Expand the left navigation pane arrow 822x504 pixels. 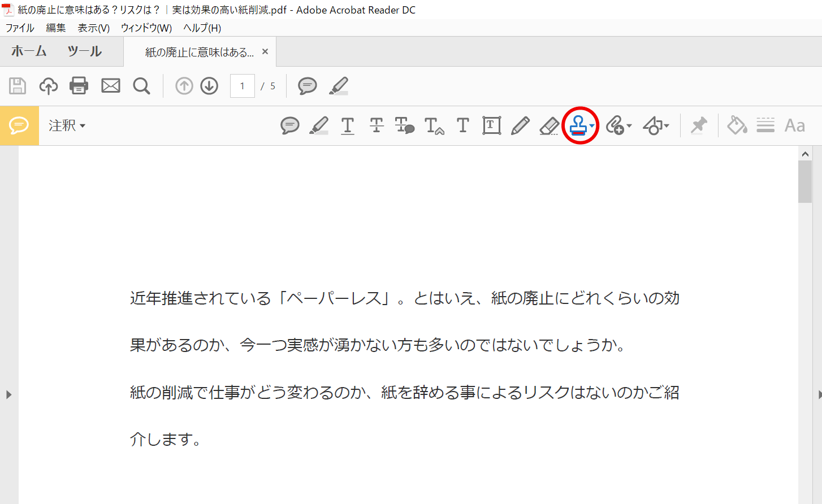8,394
